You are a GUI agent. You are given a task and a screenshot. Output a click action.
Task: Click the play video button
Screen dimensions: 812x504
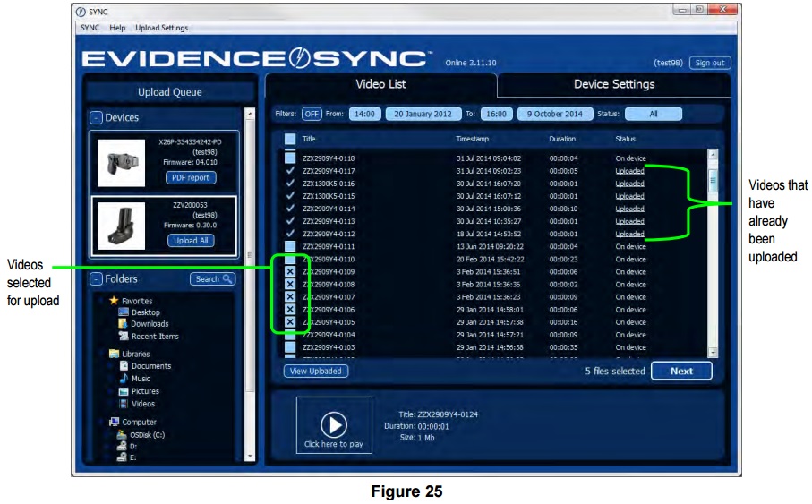pyautogui.click(x=334, y=424)
